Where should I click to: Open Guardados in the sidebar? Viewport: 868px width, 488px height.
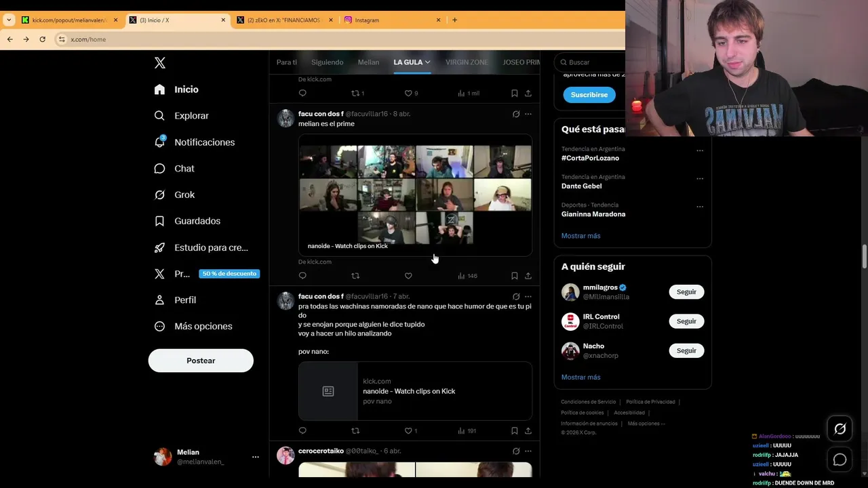click(187, 221)
